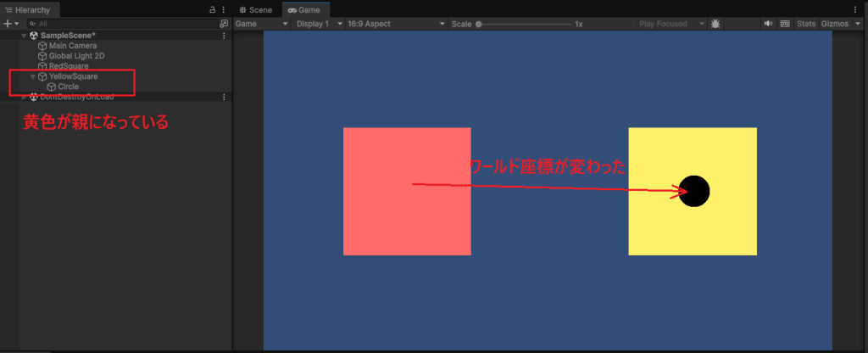Select the Circle child object
Image resolution: width=868 pixels, height=353 pixels.
[68, 87]
